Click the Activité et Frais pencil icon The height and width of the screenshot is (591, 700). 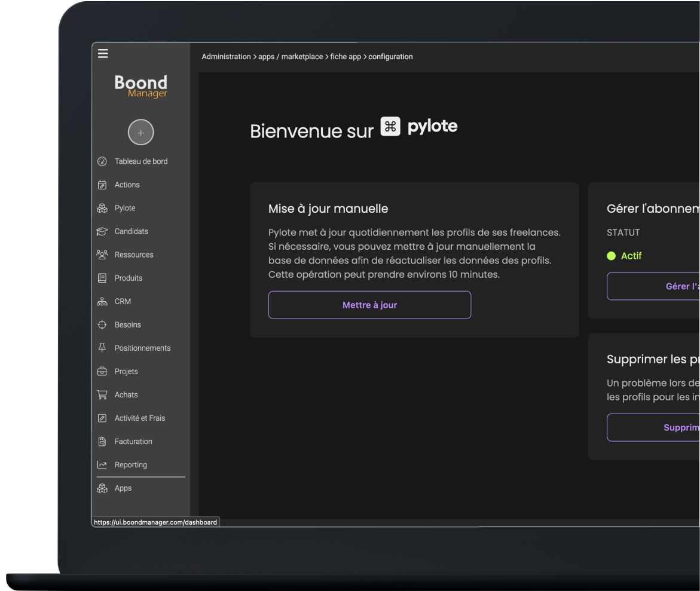(102, 418)
